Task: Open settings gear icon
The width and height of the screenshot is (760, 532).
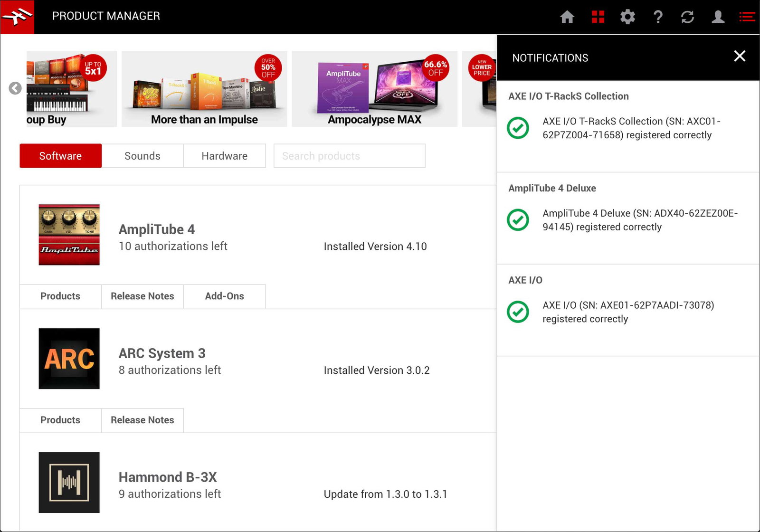Action: coord(627,17)
